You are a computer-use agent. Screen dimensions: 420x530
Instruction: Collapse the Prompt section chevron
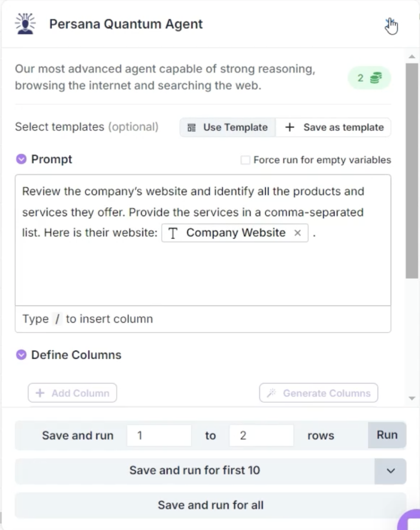point(21,159)
